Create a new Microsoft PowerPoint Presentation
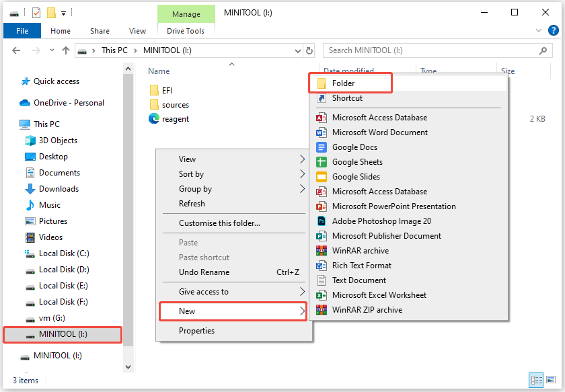This screenshot has width=565, height=392. [x=408, y=206]
